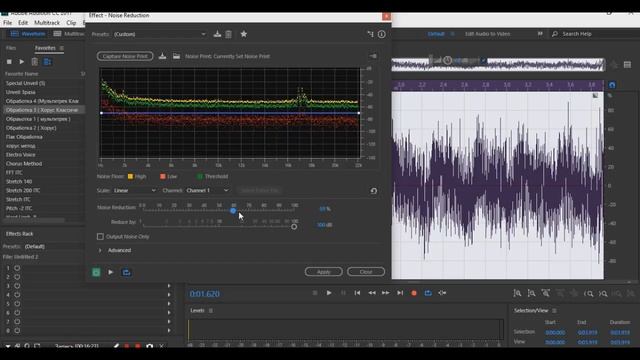640x360 pixels.
Task: Apply the noise reduction effect
Action: pos(323,272)
